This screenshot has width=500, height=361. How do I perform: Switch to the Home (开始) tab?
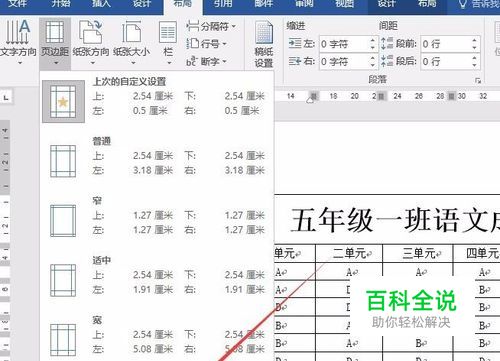pos(61,4)
